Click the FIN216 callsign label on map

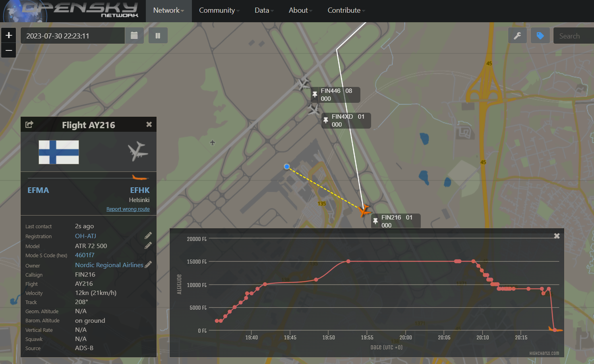(391, 218)
